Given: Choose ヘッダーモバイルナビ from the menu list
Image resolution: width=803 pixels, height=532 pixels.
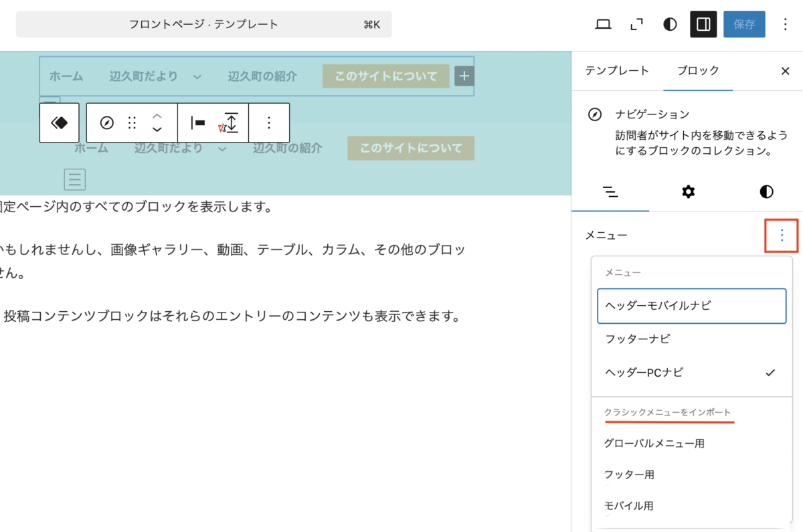Looking at the screenshot, I should [691, 306].
